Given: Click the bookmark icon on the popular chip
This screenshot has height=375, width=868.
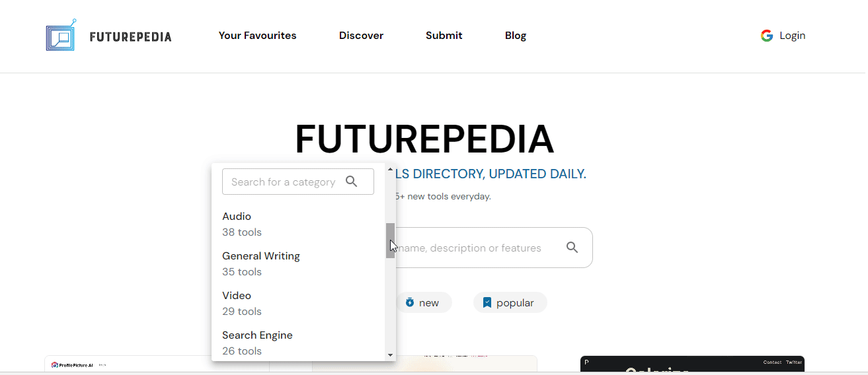Looking at the screenshot, I should (x=487, y=302).
